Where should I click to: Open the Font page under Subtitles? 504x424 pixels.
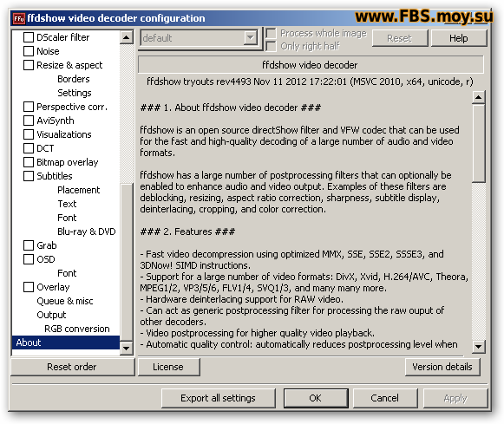click(x=67, y=218)
